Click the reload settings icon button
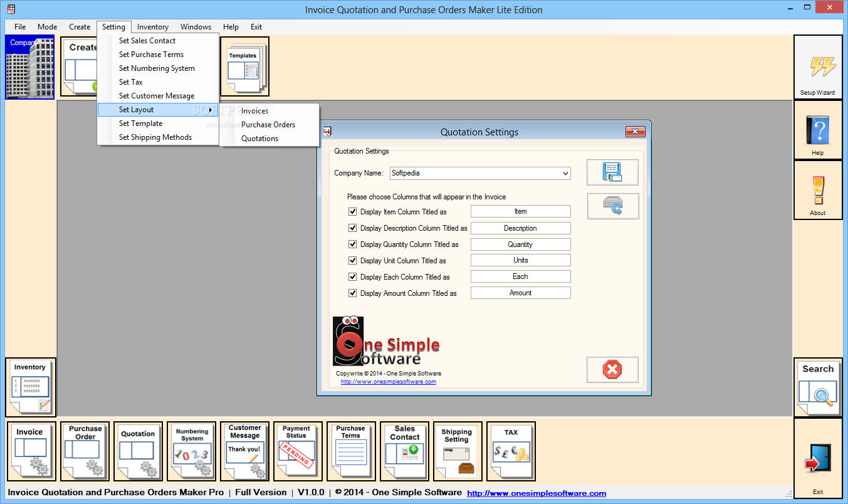The image size is (848, 504). click(613, 206)
